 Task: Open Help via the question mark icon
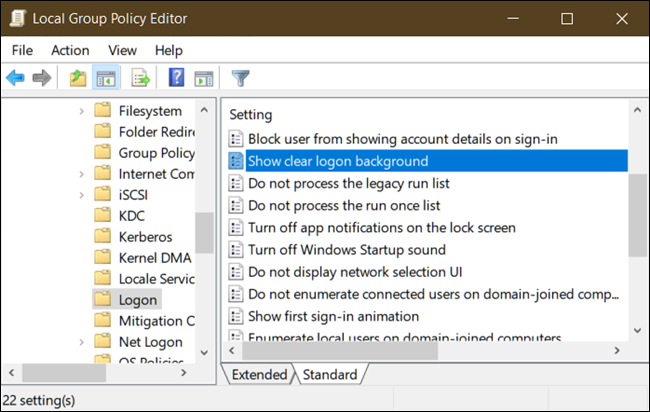click(x=176, y=77)
